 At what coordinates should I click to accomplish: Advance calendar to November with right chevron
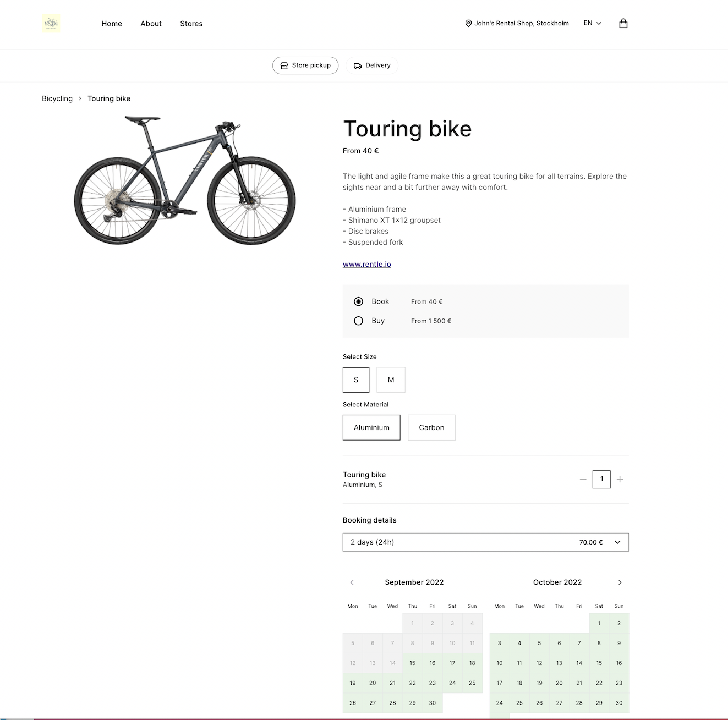(620, 582)
